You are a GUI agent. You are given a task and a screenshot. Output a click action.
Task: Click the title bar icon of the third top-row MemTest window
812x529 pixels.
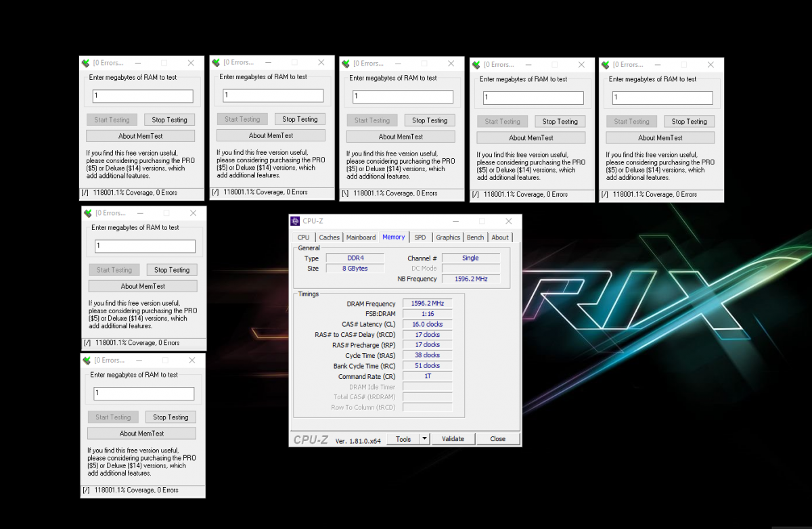tap(346, 64)
